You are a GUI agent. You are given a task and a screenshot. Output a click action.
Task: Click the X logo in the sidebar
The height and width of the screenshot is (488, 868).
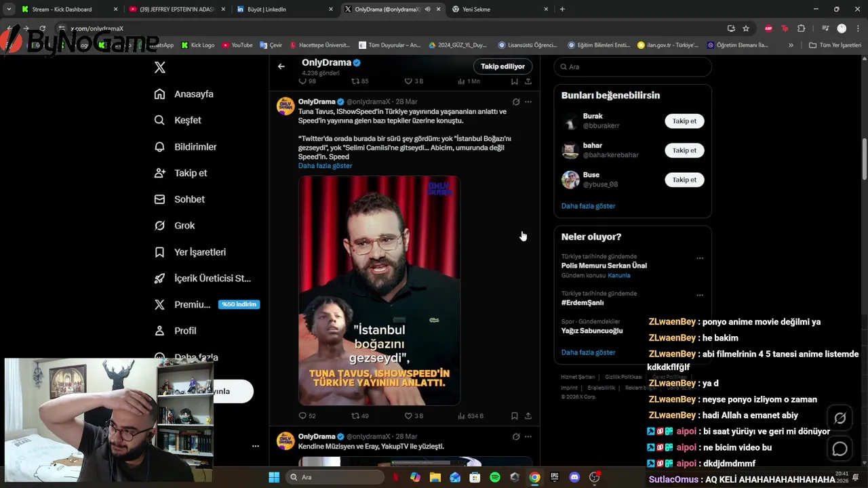click(160, 67)
